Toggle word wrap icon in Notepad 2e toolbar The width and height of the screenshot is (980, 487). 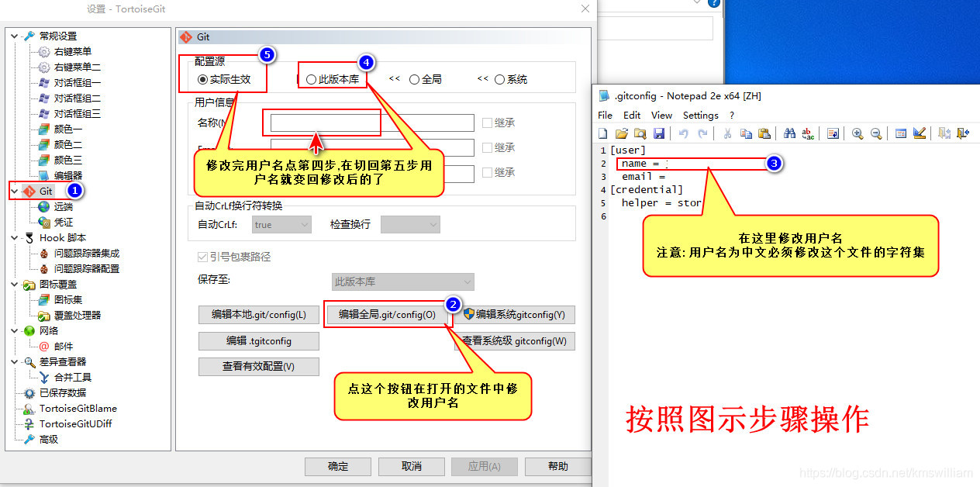coord(833,133)
